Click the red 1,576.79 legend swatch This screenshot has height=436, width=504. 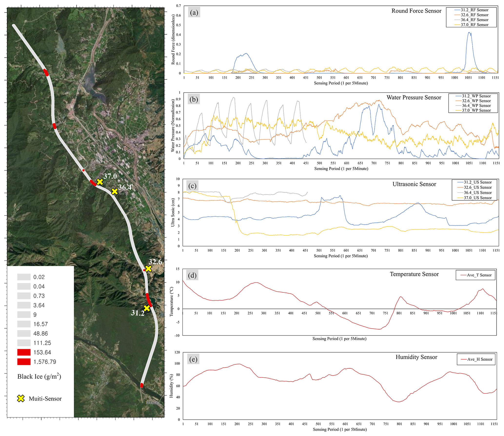[x=24, y=362]
